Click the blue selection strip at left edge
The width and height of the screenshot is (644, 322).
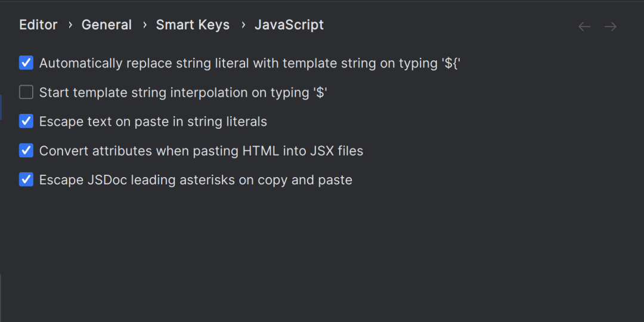tap(1, 107)
